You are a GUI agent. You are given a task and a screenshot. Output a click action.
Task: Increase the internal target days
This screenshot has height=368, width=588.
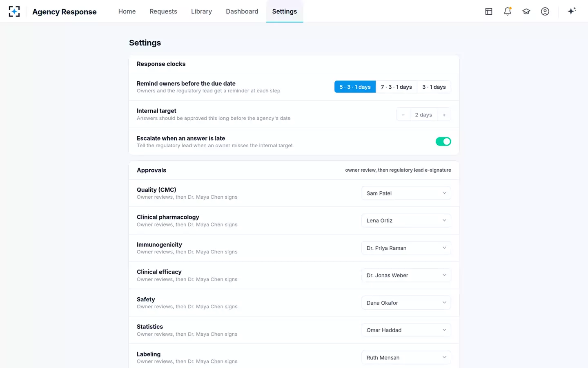444,115
